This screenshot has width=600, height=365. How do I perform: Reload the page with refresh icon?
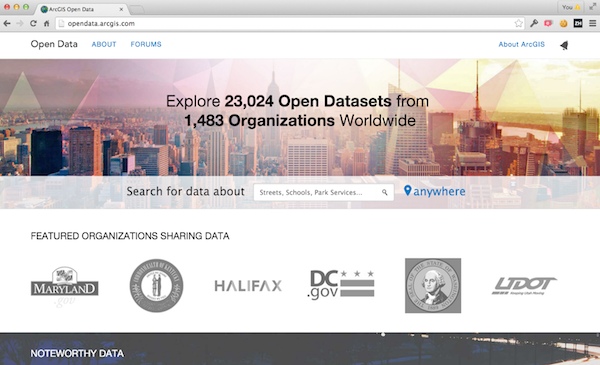(x=33, y=24)
